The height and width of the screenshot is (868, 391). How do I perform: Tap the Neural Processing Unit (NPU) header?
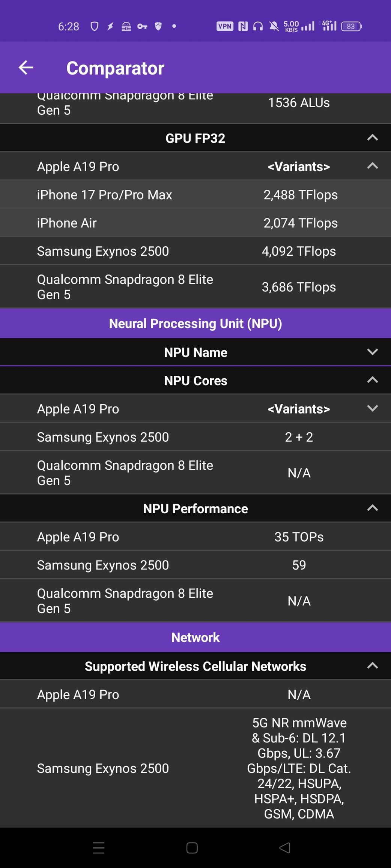pos(195,324)
